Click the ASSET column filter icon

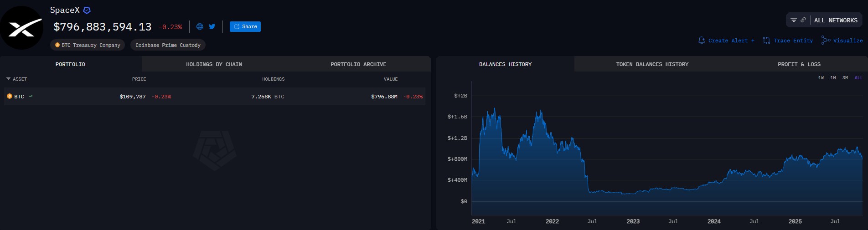(8, 79)
